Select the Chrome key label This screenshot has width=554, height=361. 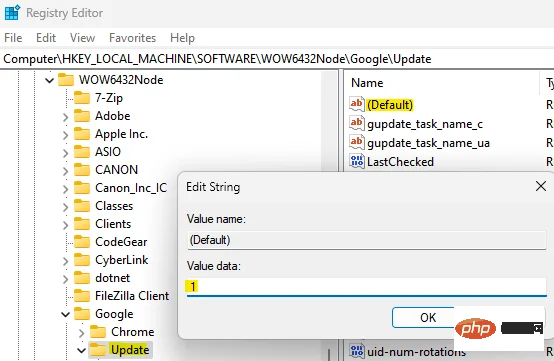point(132,332)
